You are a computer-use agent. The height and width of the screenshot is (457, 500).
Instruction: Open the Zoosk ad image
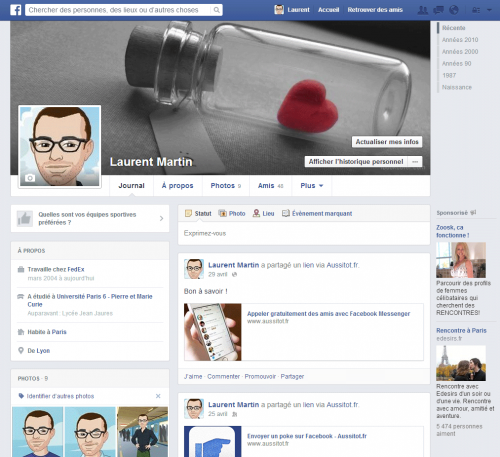(x=461, y=260)
